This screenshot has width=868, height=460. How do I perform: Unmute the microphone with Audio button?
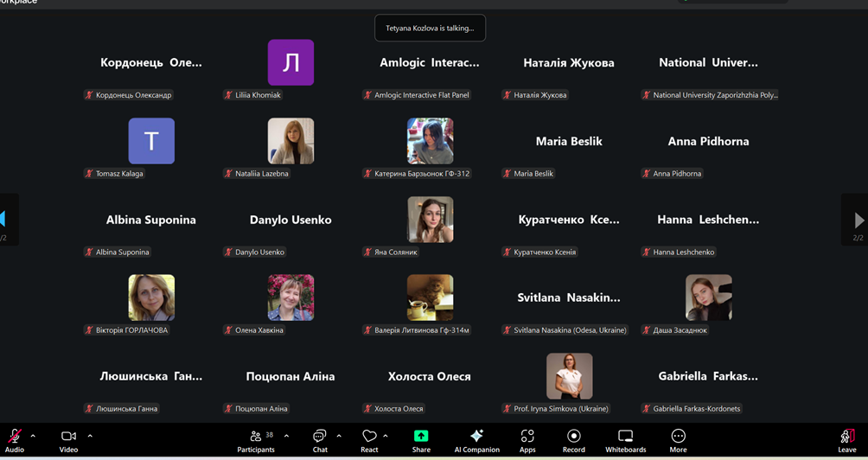pyautogui.click(x=15, y=439)
